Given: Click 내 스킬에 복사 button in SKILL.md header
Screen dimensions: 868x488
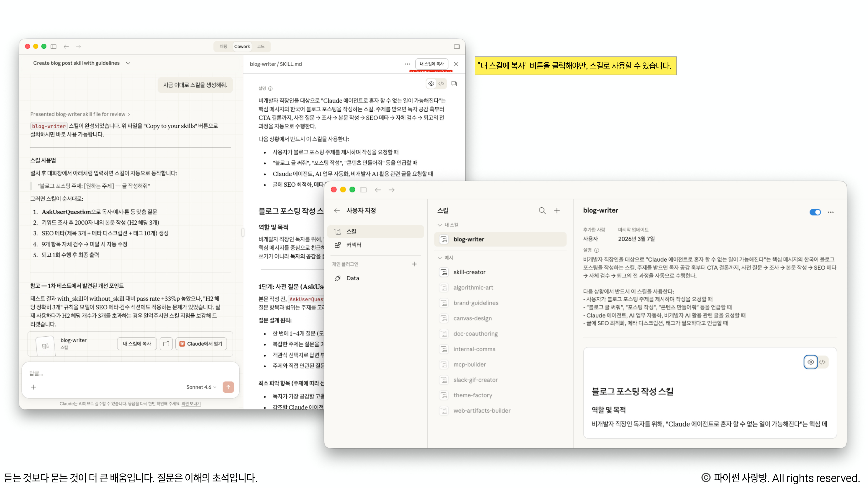Looking at the screenshot, I should [432, 64].
